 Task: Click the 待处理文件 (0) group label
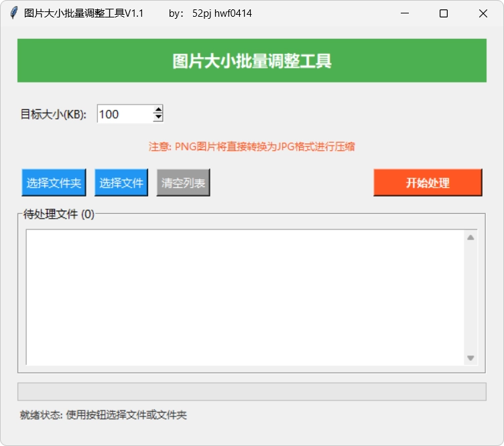tap(59, 214)
